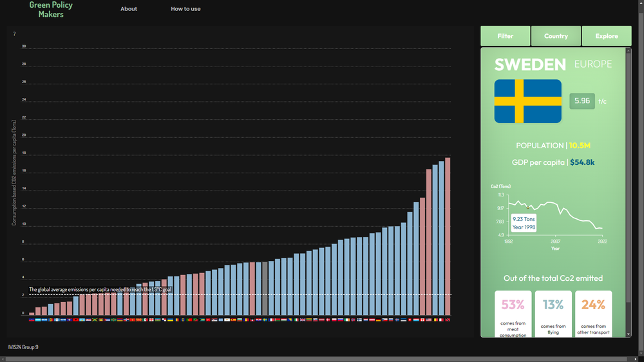This screenshot has height=362, width=644.
Task: Click the Canada flag icon
Action: tap(422, 319)
